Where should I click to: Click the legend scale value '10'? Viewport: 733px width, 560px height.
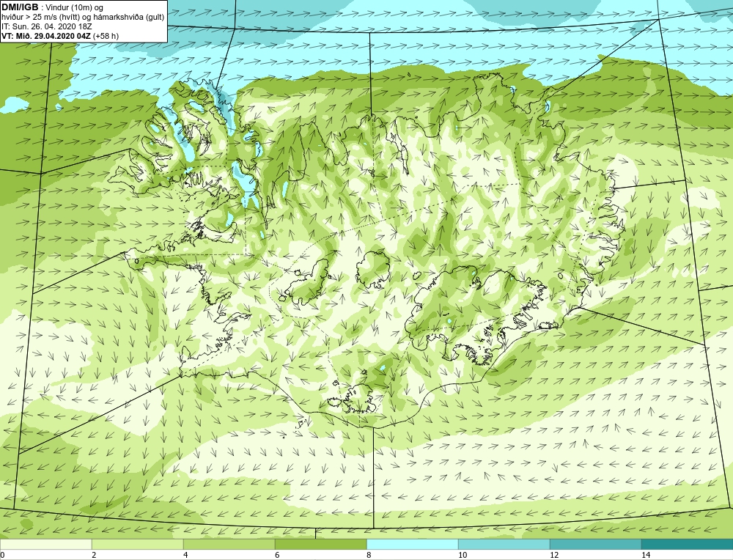pyautogui.click(x=463, y=555)
